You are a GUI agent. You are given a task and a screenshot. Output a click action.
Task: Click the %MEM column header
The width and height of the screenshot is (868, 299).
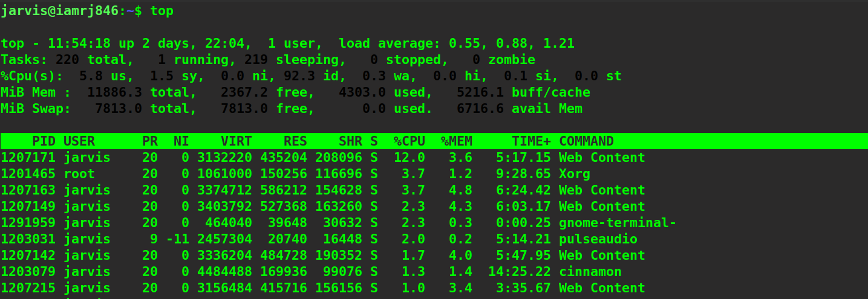coord(457,141)
